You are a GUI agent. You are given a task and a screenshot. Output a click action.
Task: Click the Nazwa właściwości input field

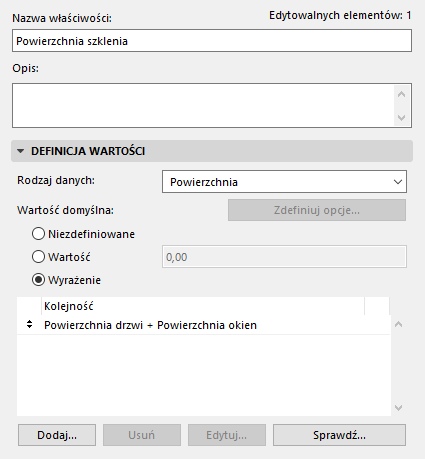pos(212,41)
